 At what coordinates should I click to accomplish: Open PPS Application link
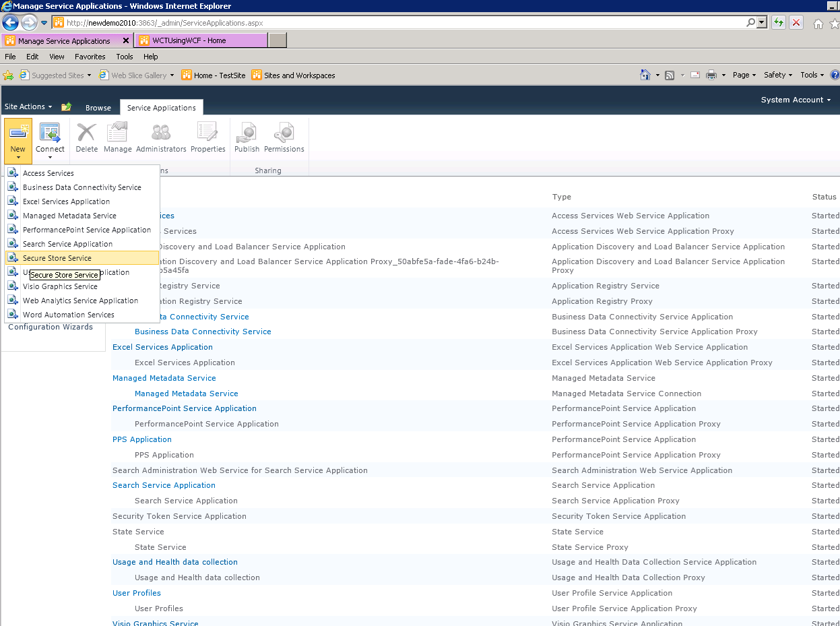point(142,439)
